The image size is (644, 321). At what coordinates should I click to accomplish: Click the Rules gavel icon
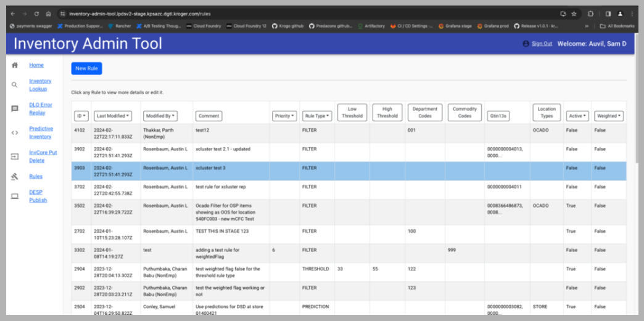(15, 176)
